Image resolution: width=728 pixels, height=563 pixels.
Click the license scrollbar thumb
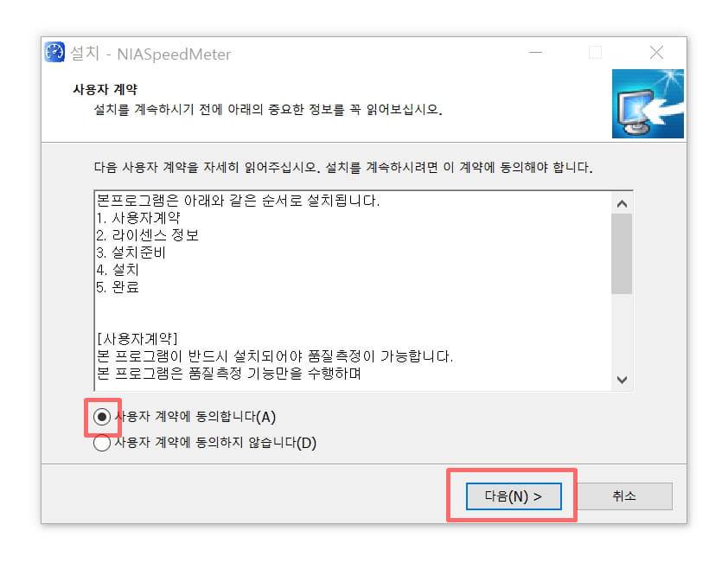pos(622,254)
